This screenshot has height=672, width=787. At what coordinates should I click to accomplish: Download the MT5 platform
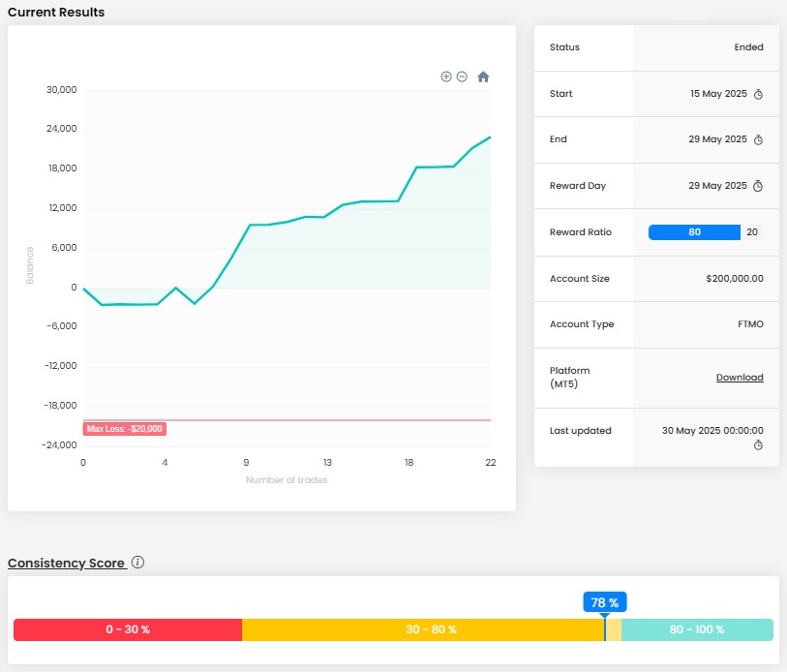coord(740,378)
